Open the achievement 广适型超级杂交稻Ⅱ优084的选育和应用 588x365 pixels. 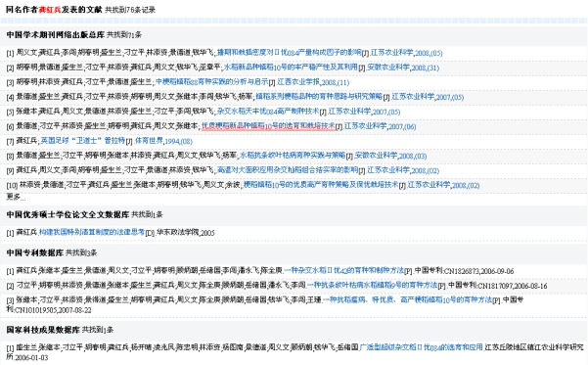click(421, 347)
